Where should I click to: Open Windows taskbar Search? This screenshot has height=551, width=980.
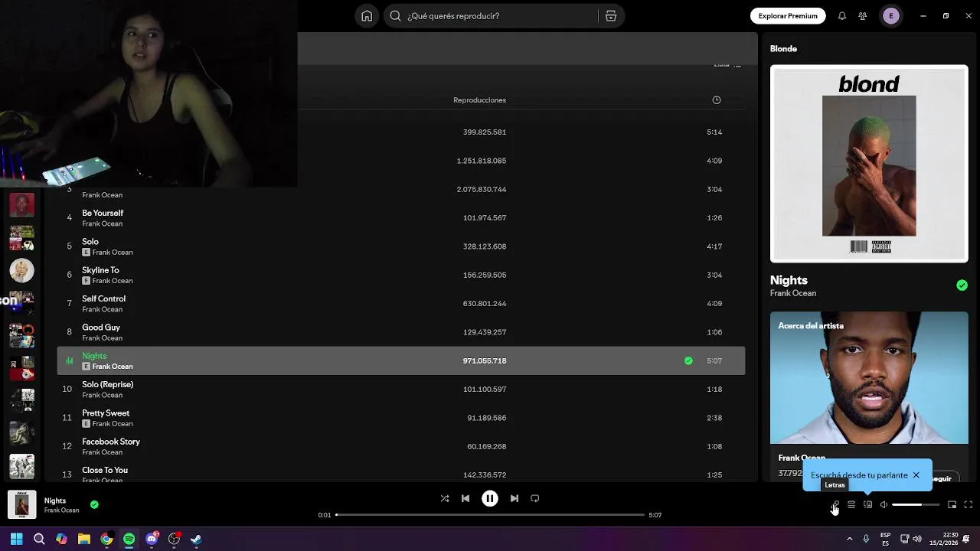point(39,539)
